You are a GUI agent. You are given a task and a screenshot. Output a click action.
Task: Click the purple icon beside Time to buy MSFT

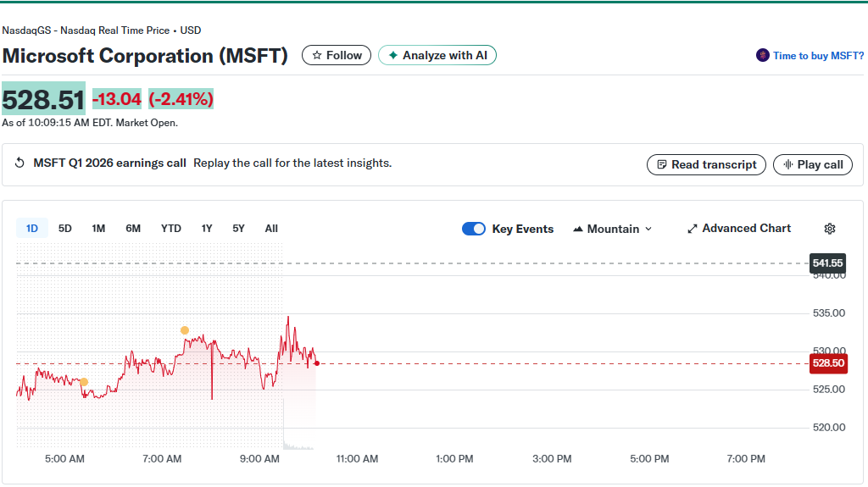(763, 55)
